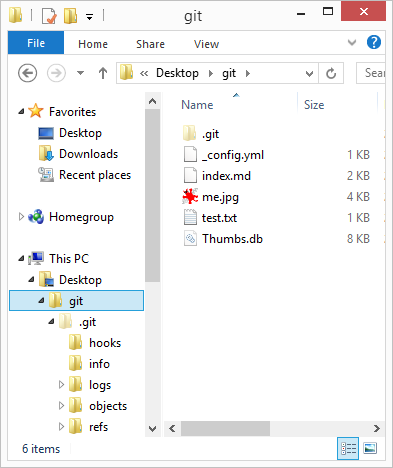
Task: Open the View ribbon tab
Action: pyautogui.click(x=206, y=44)
